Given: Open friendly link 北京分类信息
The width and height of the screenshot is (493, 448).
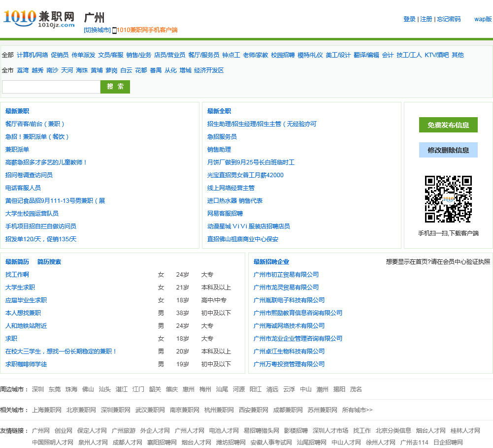Looking at the screenshot, I should pyautogui.click(x=394, y=430).
